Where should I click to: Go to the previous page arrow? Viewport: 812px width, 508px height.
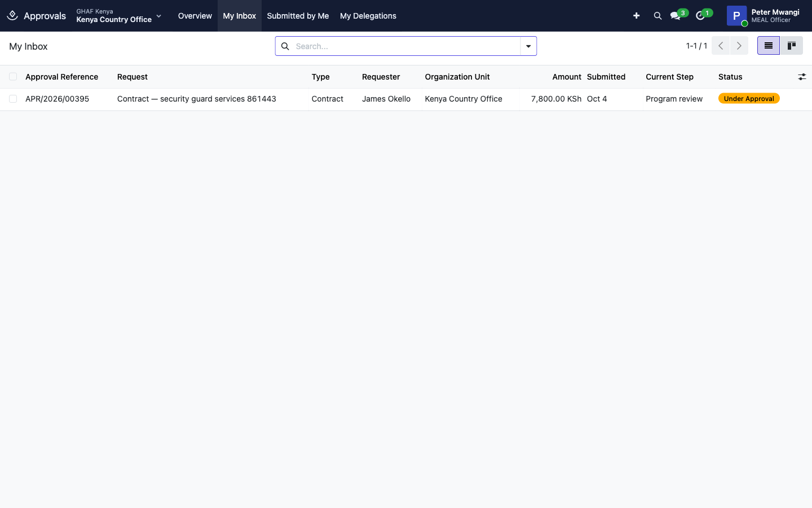(x=721, y=46)
